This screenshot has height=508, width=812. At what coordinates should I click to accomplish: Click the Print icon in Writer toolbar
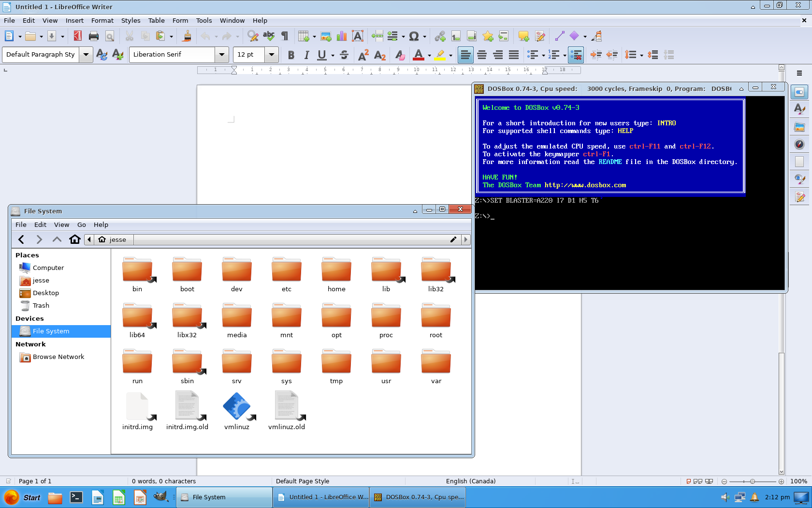[x=94, y=36]
